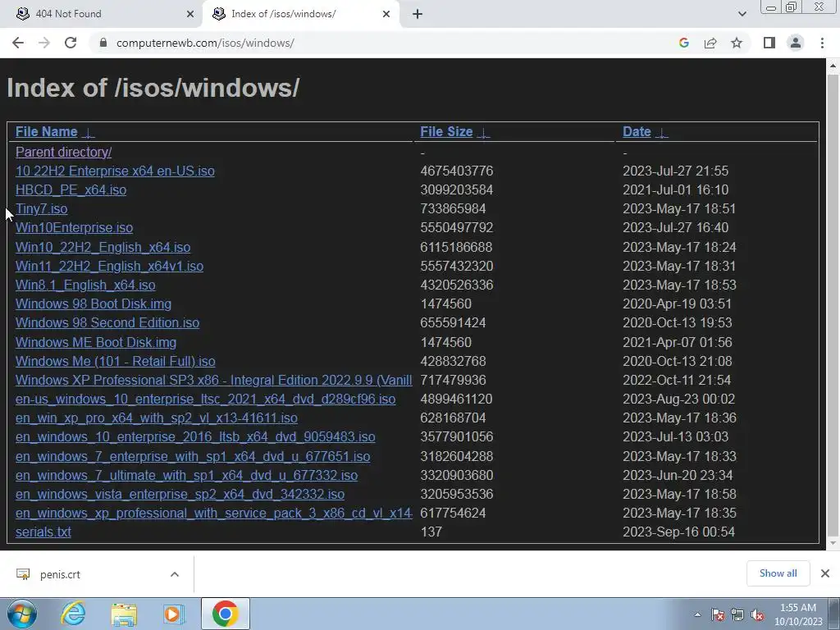Open Chrome three-dot menu

(x=822, y=43)
